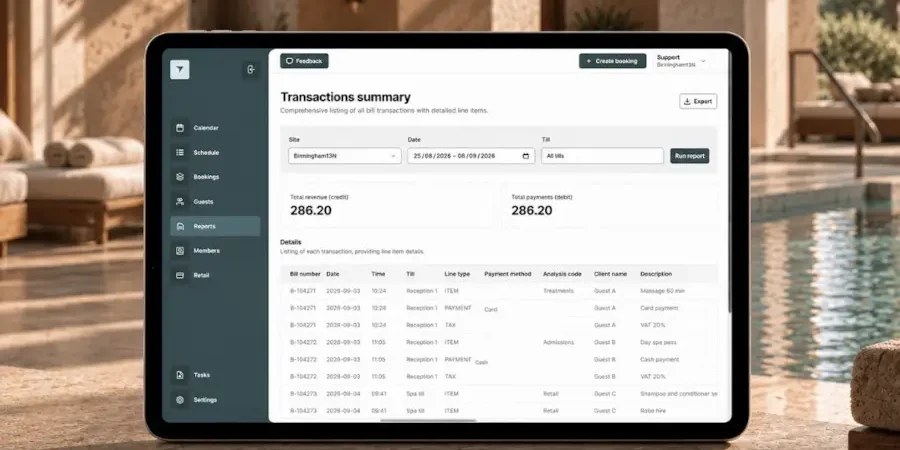Open the Site dropdown showing Birmingham13N
Screen dimensions: 900x450
click(344, 156)
